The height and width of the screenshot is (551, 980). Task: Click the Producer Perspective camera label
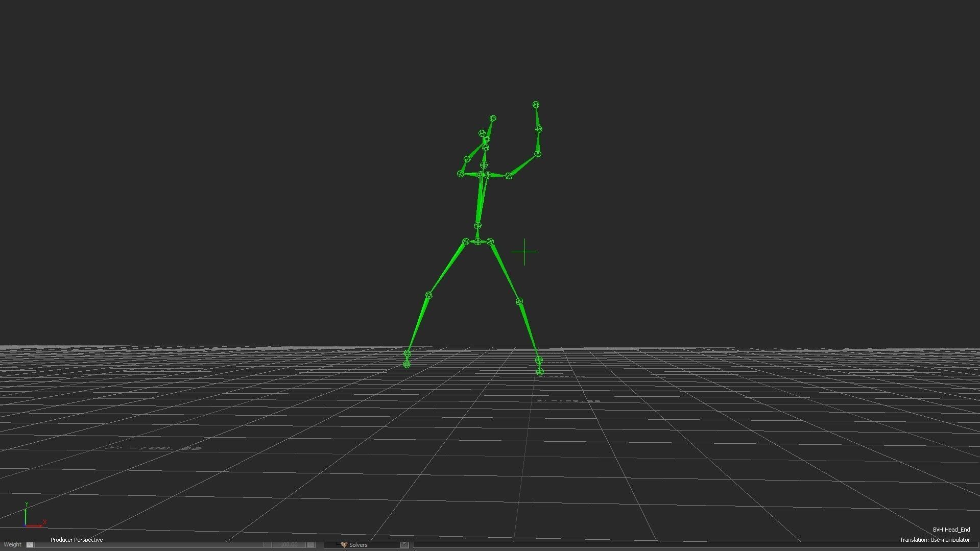point(77,540)
